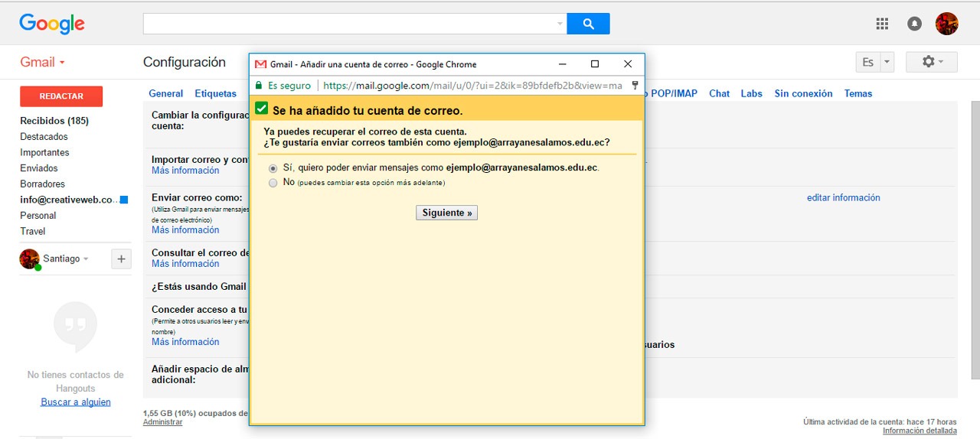
Task: Click the Configuración heading text
Action: (185, 62)
